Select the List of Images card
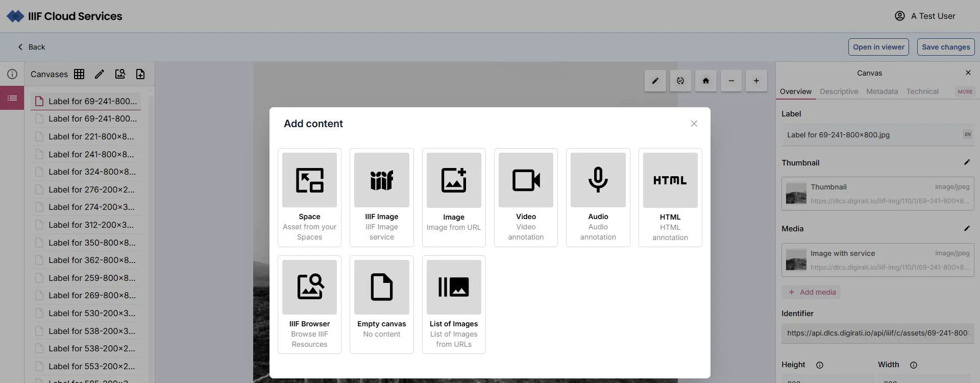 pyautogui.click(x=454, y=304)
